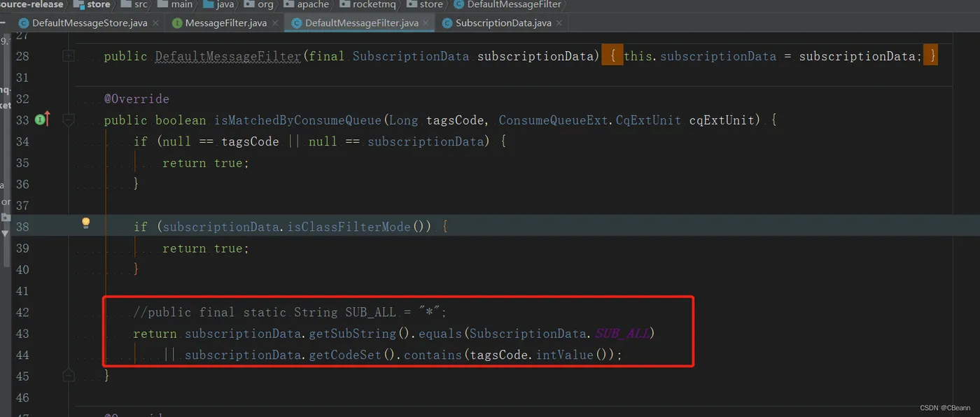The height and width of the screenshot is (417, 980).
Task: Click the fold end marker at line 45
Action: 68,376
